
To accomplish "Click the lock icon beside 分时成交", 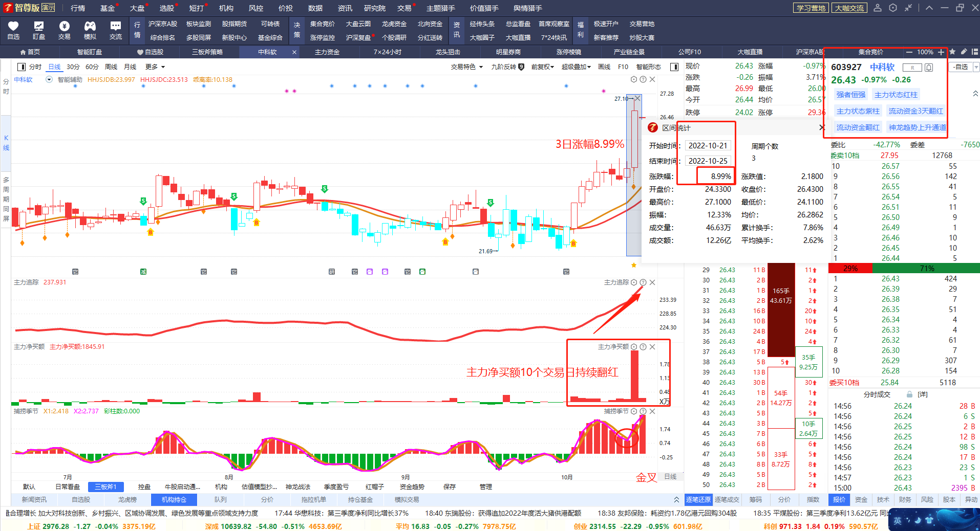I will pos(909,394).
